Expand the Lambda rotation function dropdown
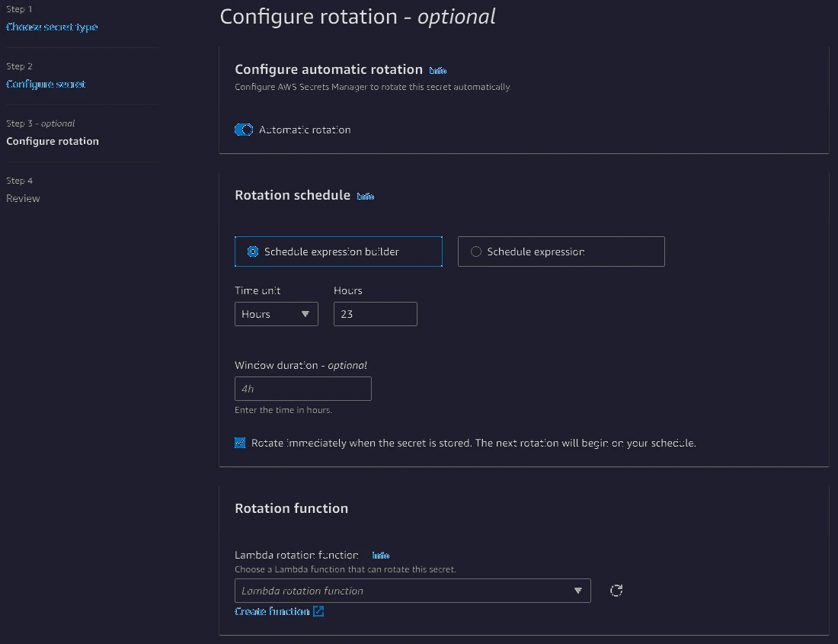The width and height of the screenshot is (838, 644). pos(413,591)
